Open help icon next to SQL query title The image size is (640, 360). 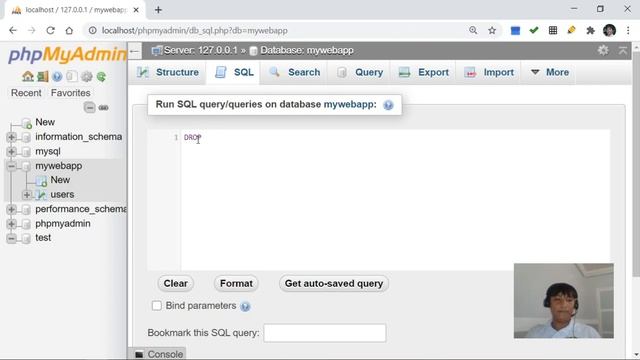coord(388,105)
